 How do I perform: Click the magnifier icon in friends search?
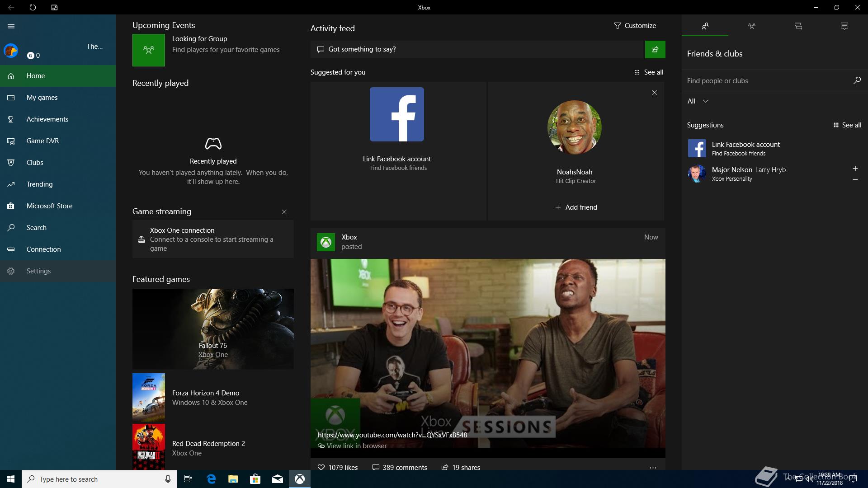[857, 80]
